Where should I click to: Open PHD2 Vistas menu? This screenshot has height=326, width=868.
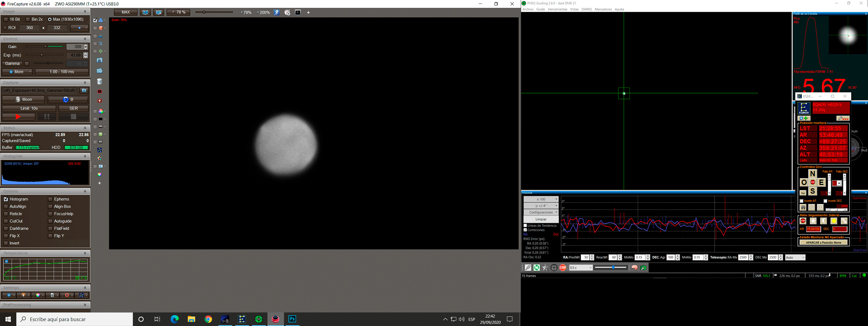tap(575, 9)
